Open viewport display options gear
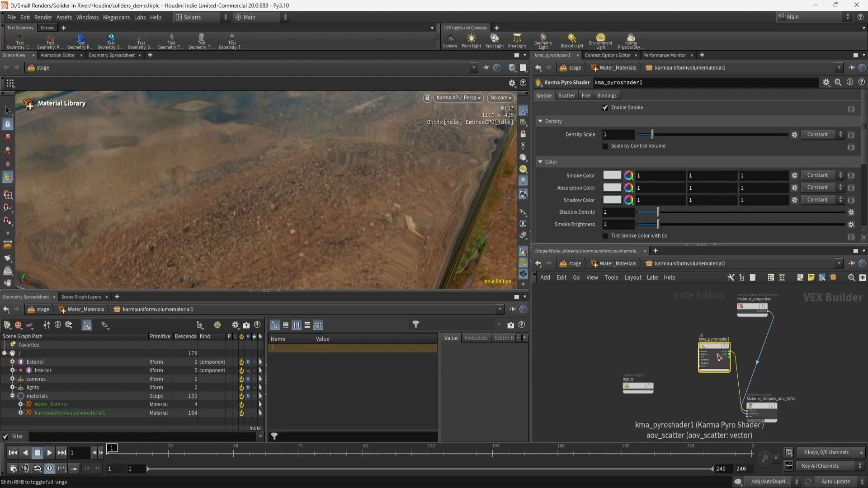This screenshot has height=488, width=868. (512, 83)
